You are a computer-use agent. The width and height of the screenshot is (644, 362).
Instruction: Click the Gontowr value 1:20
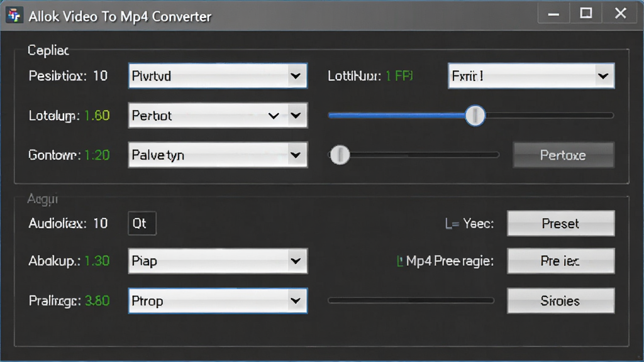(x=97, y=155)
